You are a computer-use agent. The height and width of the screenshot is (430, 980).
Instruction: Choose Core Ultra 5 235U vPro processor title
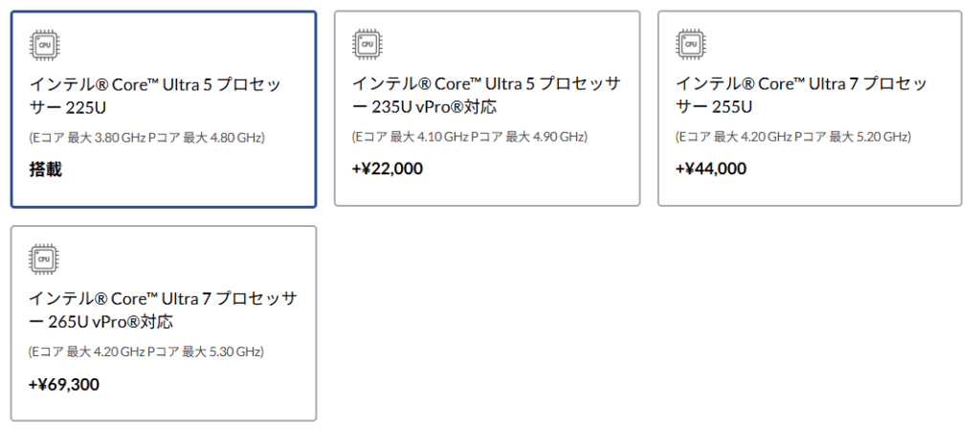pos(486,95)
